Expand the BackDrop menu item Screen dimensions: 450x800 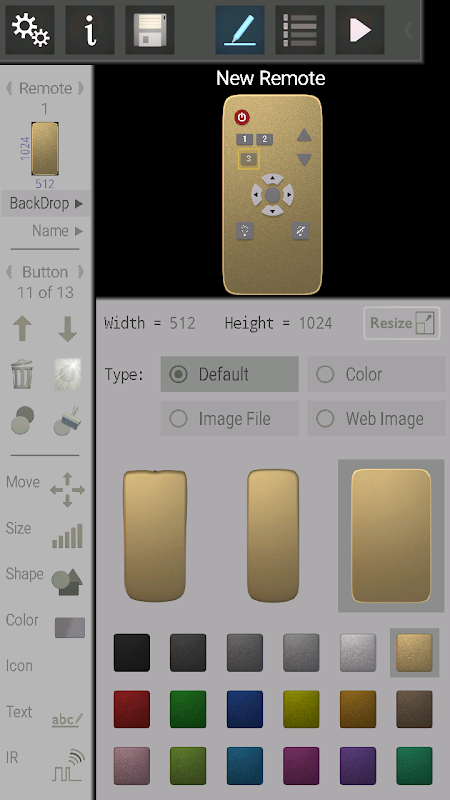46,204
